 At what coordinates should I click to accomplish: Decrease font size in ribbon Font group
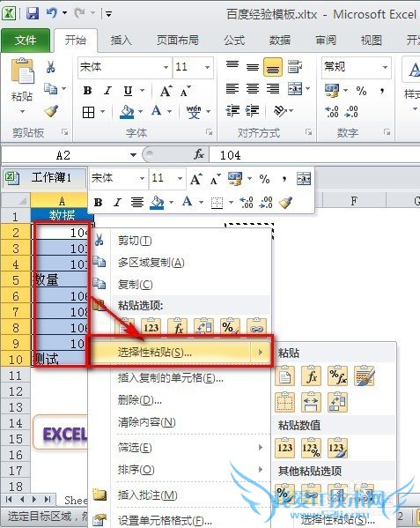[x=185, y=91]
